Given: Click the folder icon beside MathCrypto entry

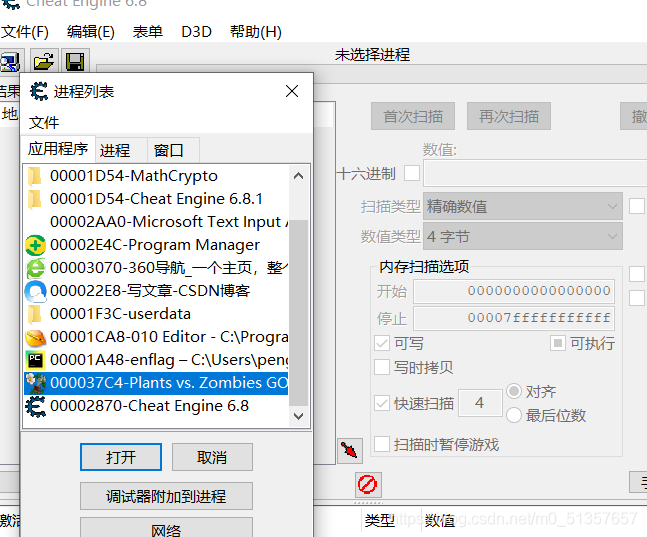Looking at the screenshot, I should click(35, 176).
